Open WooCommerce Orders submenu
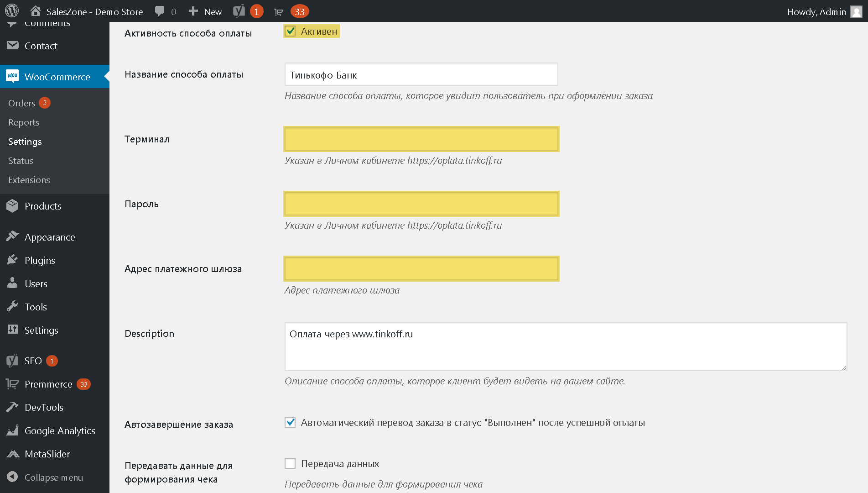The image size is (868, 493). 22,103
